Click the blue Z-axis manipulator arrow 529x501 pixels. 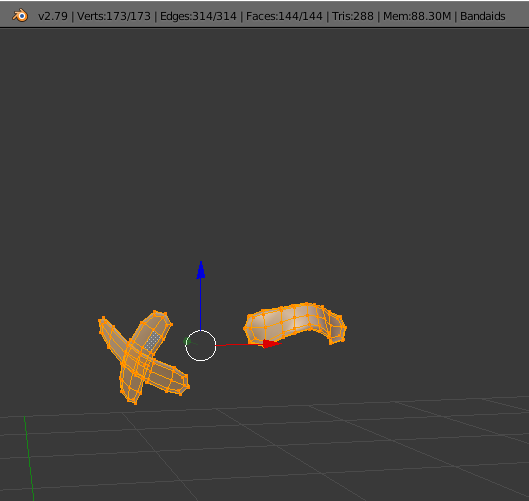[x=201, y=270]
